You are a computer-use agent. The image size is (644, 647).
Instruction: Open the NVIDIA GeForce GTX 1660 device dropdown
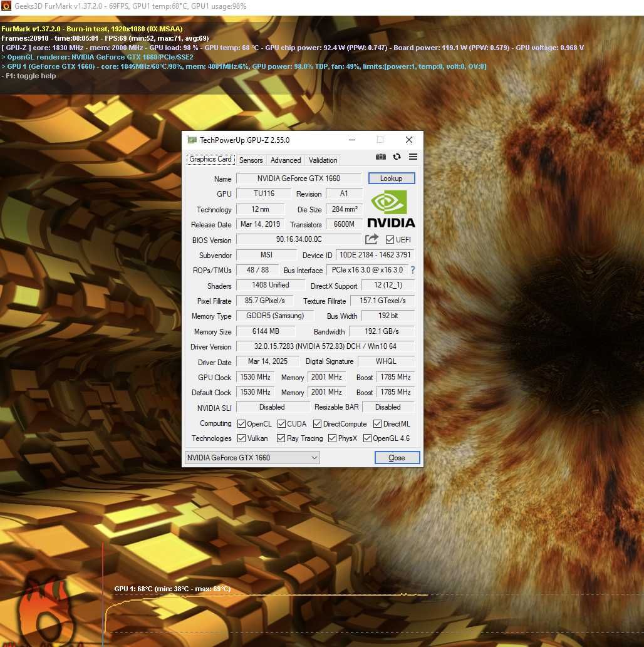(x=252, y=458)
